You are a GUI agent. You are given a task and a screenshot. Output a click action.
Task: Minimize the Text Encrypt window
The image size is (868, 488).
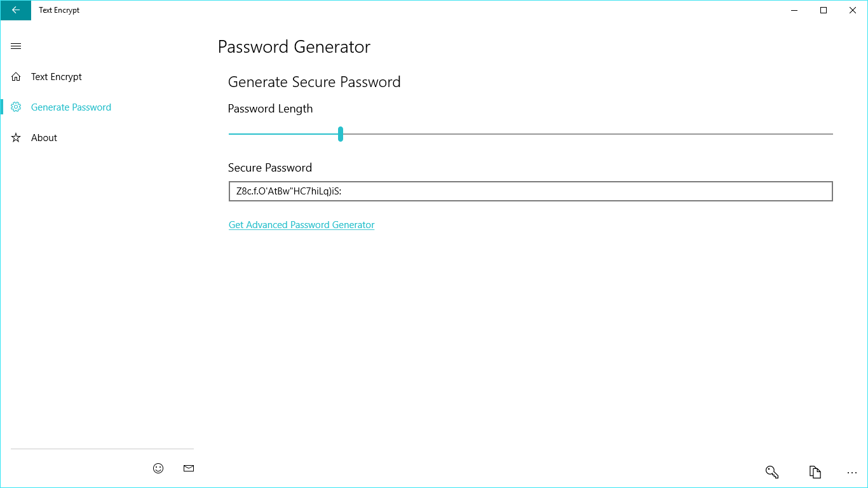tap(795, 10)
